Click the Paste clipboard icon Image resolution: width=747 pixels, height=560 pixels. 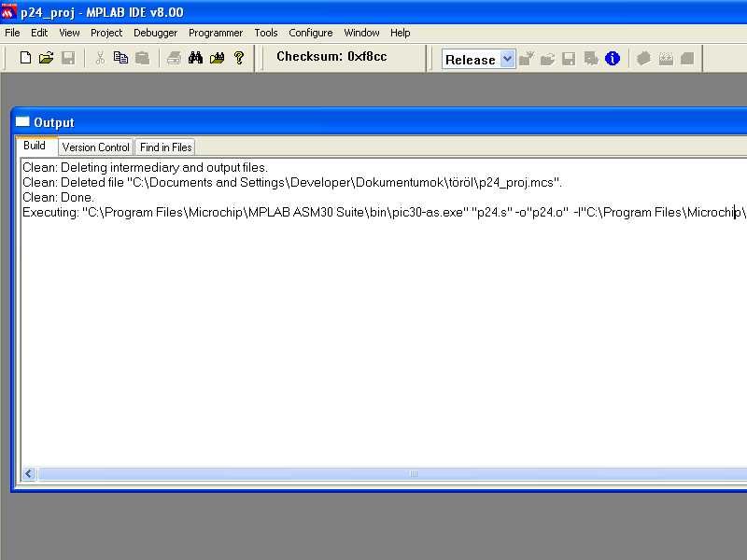(143, 58)
